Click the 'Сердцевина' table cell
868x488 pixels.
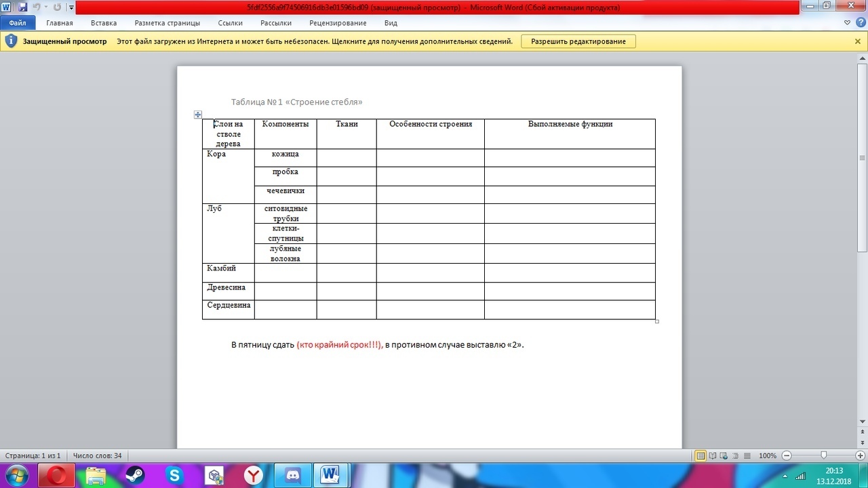tap(229, 309)
